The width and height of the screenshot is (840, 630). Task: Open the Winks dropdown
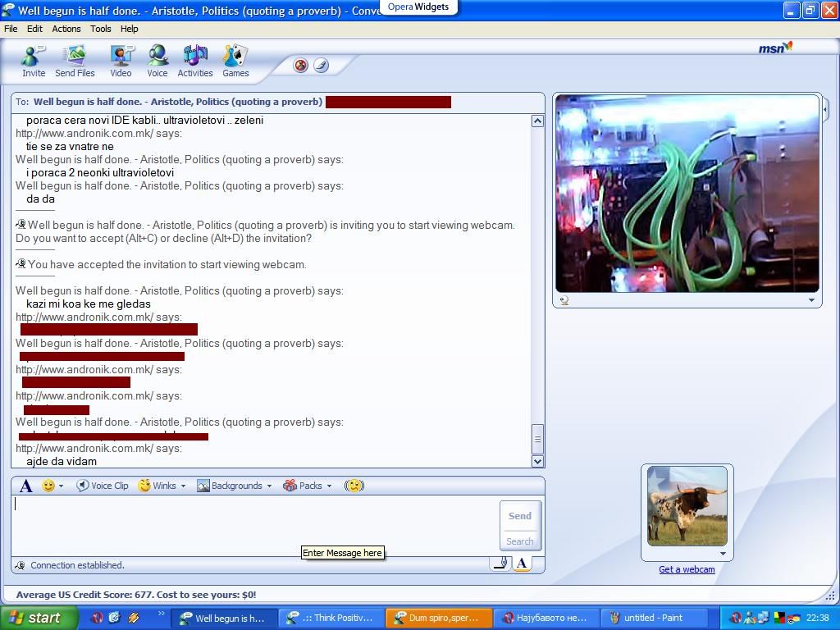[x=182, y=486]
